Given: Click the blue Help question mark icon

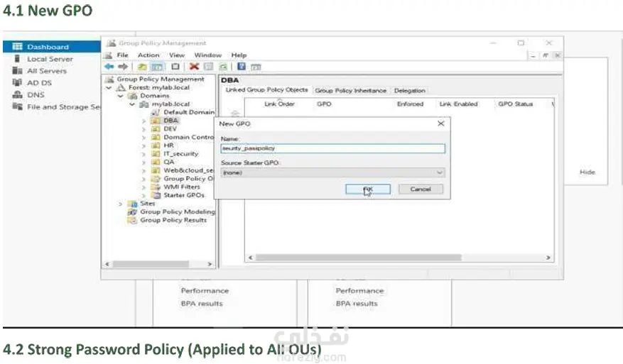Looking at the screenshot, I should [x=242, y=66].
